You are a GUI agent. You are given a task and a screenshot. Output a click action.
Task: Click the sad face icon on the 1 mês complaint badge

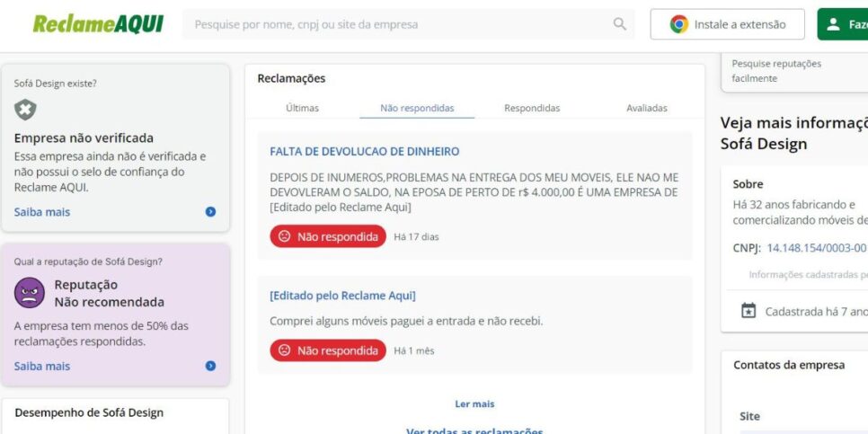pos(284,350)
